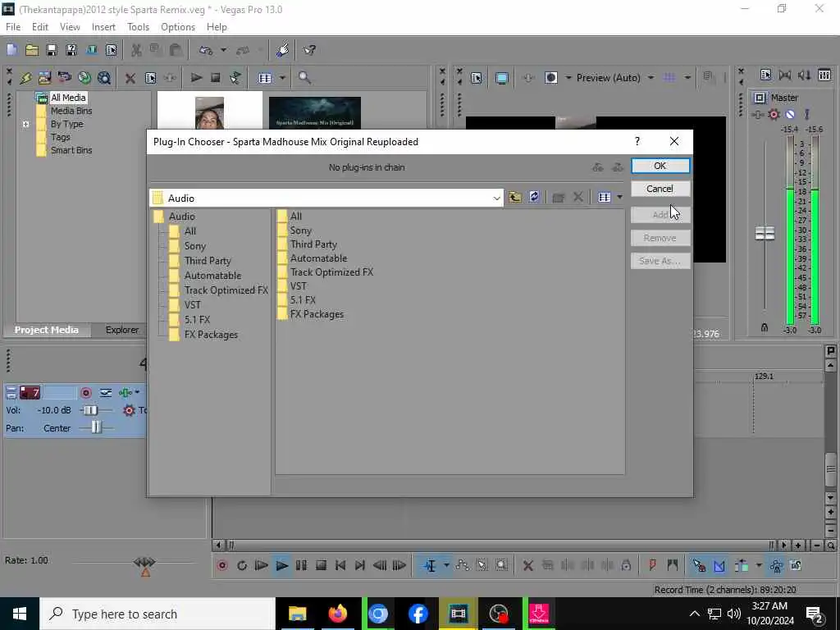The image size is (840, 630).
Task: Click the Extract Audio from CD icon
Action: [64, 78]
